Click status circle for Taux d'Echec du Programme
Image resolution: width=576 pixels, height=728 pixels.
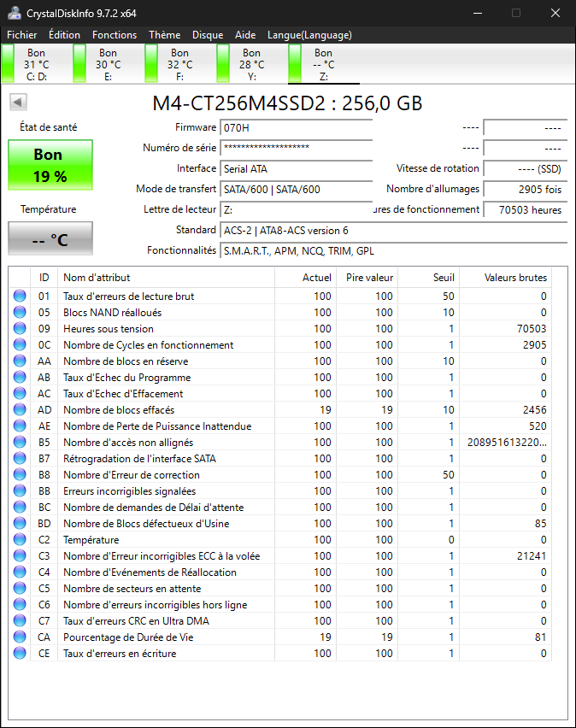click(20, 377)
